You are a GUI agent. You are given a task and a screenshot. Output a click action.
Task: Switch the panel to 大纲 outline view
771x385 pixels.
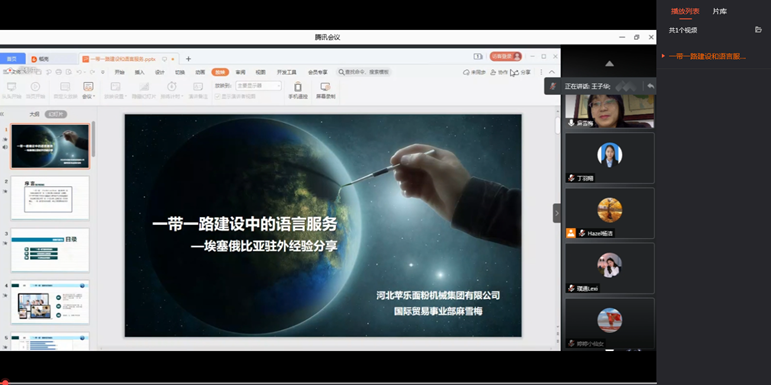coord(34,114)
